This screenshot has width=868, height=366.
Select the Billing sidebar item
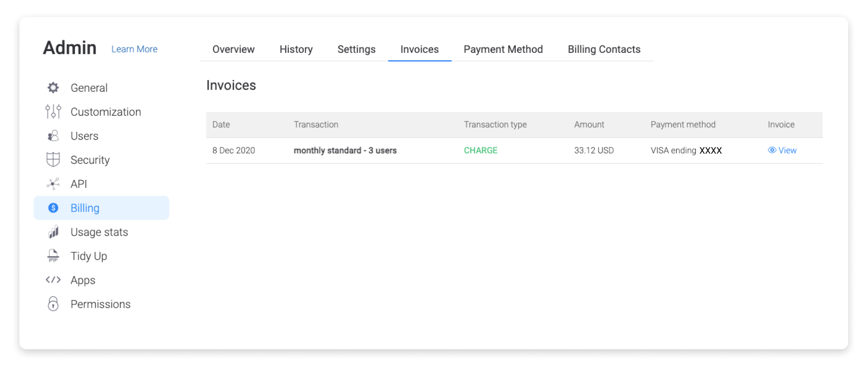tap(101, 208)
